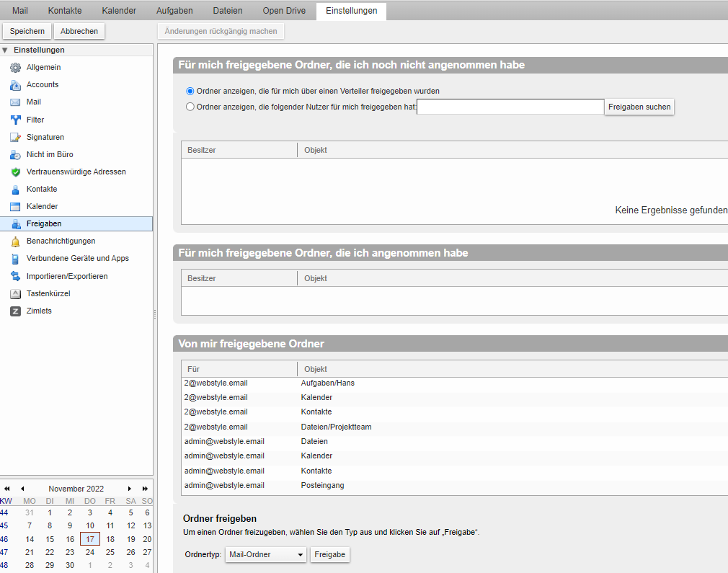Click the Allgemein gear icon in sidebar
Viewport: 728px width, 573px height.
(15, 68)
